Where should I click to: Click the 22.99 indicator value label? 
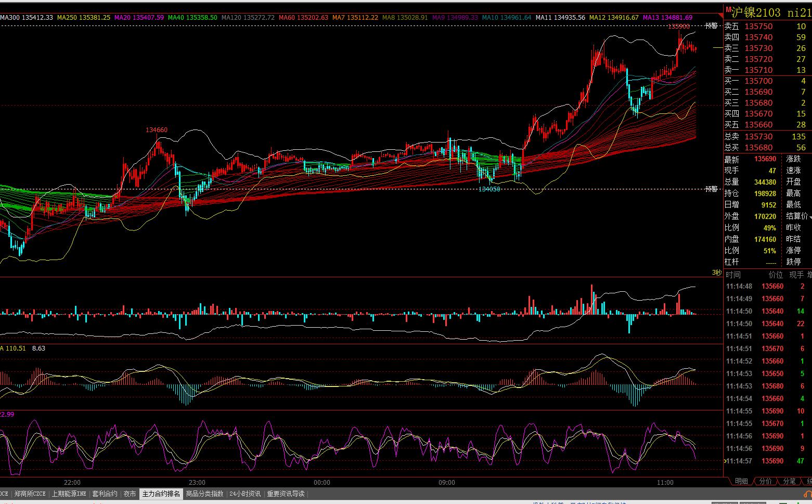point(7,414)
